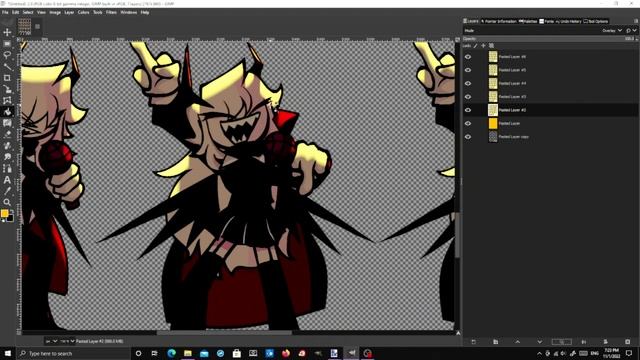Open the navigation preview at canvas corner
The image size is (640, 360).
[458, 333]
